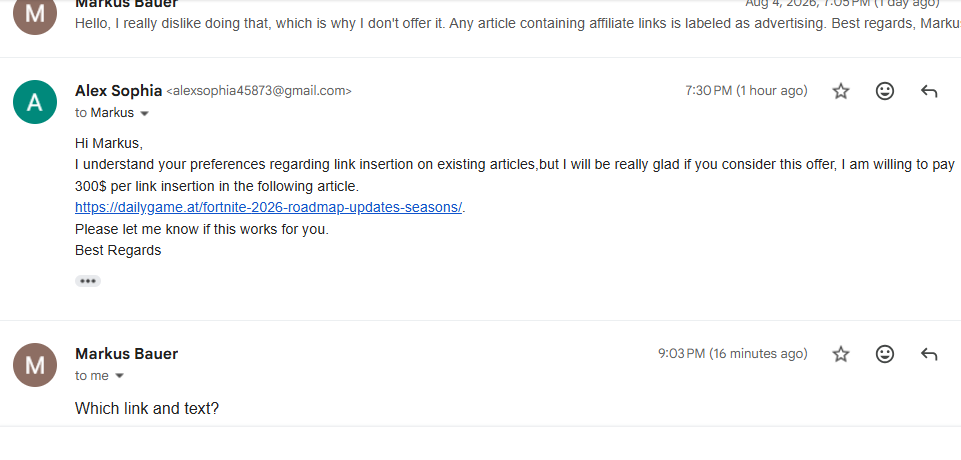961x460 pixels.
Task: Star Alex Sophia's 7:30 PM message
Action: (x=841, y=91)
